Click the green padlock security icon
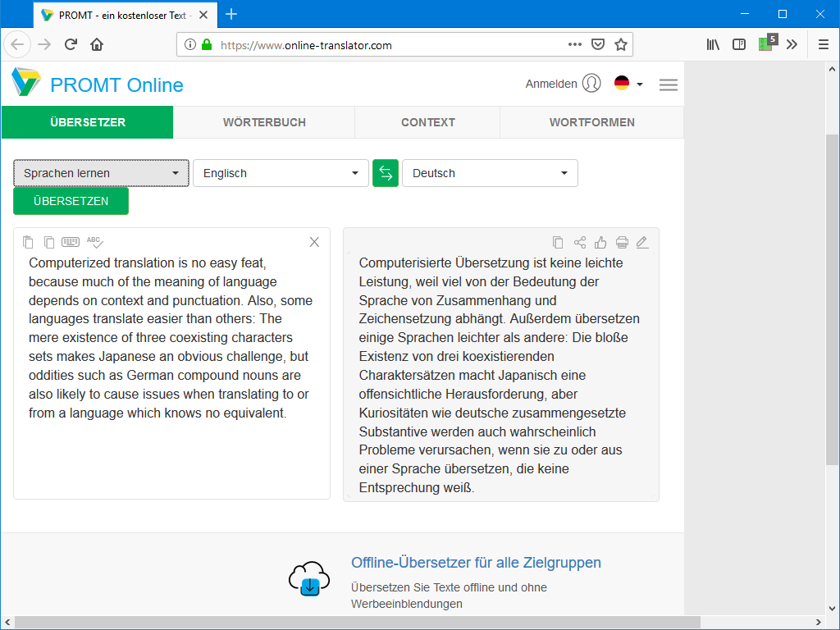 207,44
